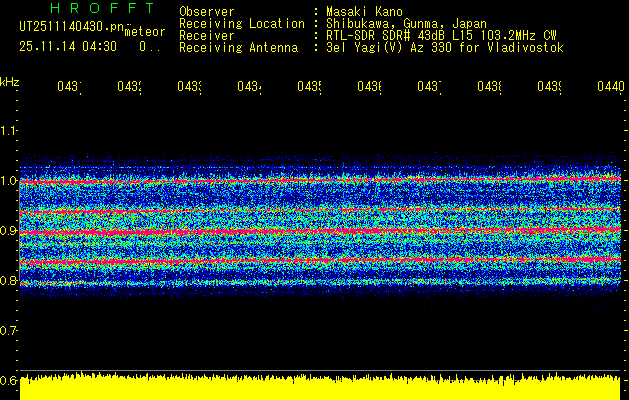Screen dimensions: 629x400
Task: Click the 0432 time axis marker
Action: tap(129, 86)
